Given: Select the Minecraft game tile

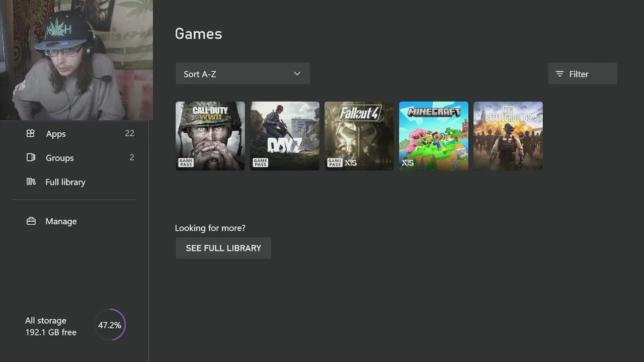Looking at the screenshot, I should point(434,136).
